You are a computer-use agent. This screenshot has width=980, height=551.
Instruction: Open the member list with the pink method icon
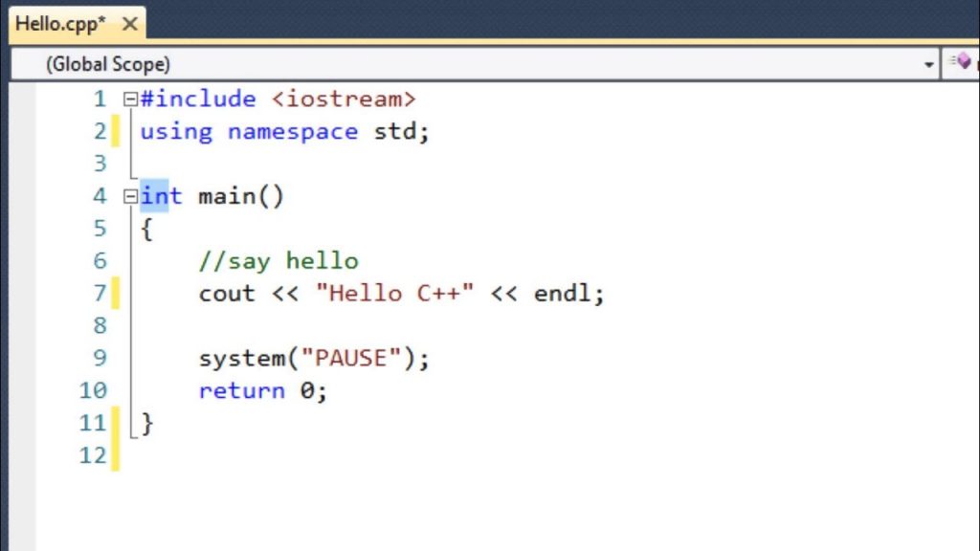[x=963, y=59]
